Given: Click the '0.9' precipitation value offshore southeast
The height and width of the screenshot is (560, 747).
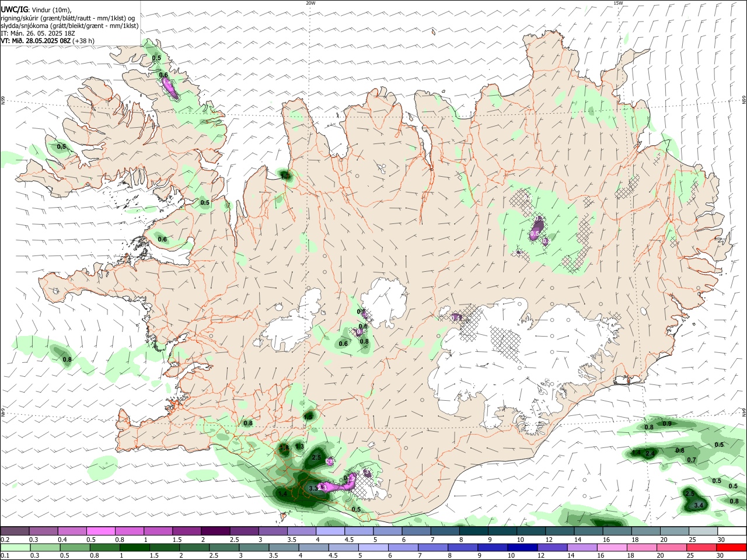Looking at the screenshot, I should pyautogui.click(x=667, y=423).
